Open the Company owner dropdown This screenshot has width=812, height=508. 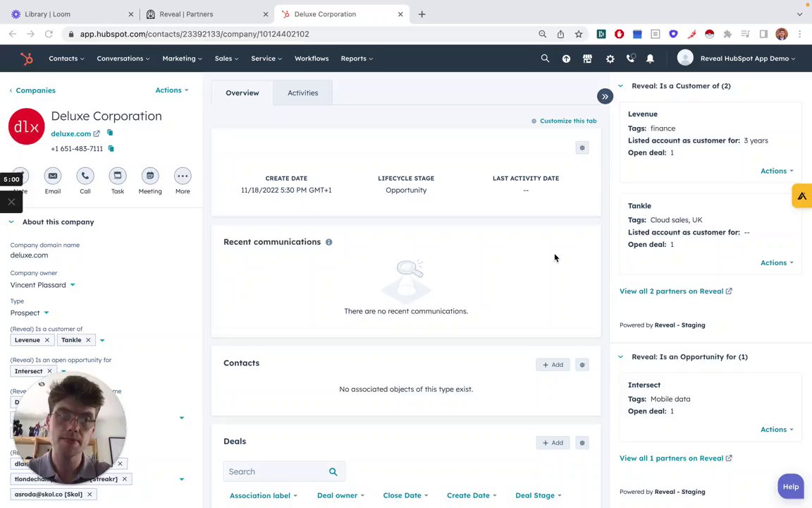pyautogui.click(x=43, y=285)
